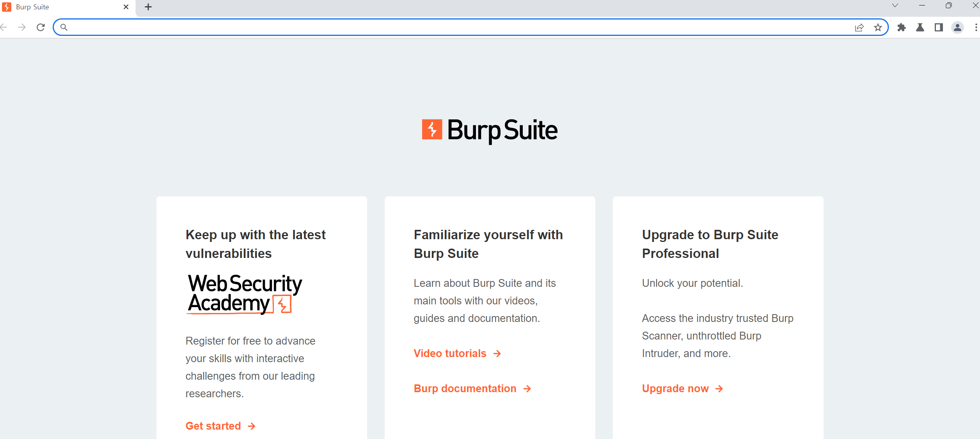
Task: Bookmark this page with the star icon
Action: coord(878,27)
